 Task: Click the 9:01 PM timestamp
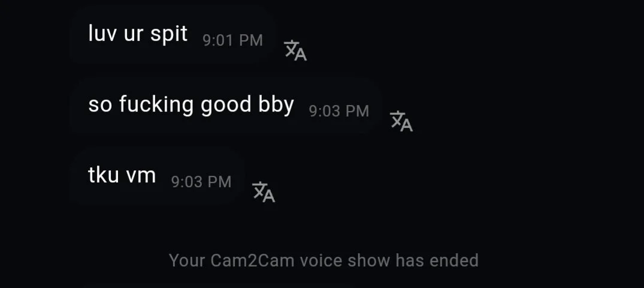click(x=232, y=40)
